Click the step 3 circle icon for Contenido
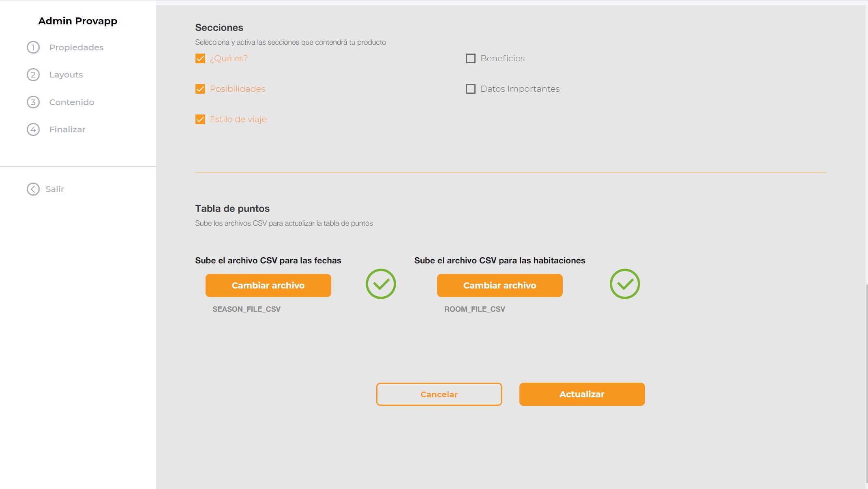Image resolution: width=868 pixels, height=489 pixels. [33, 102]
